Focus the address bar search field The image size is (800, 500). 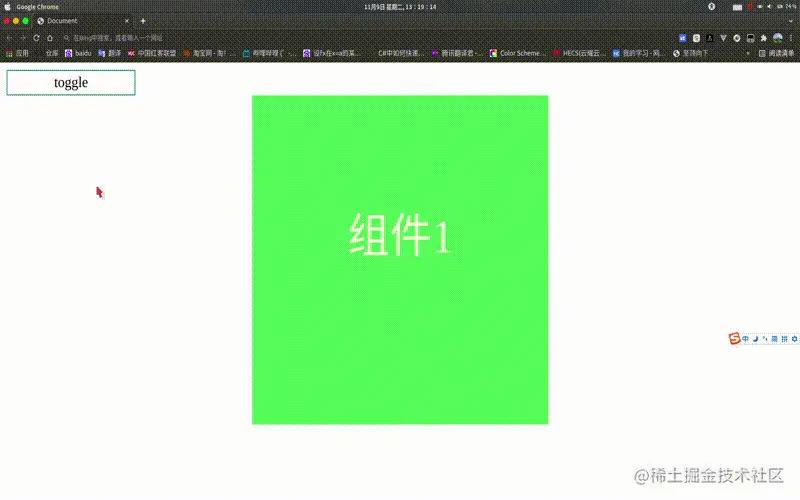pyautogui.click(x=365, y=38)
